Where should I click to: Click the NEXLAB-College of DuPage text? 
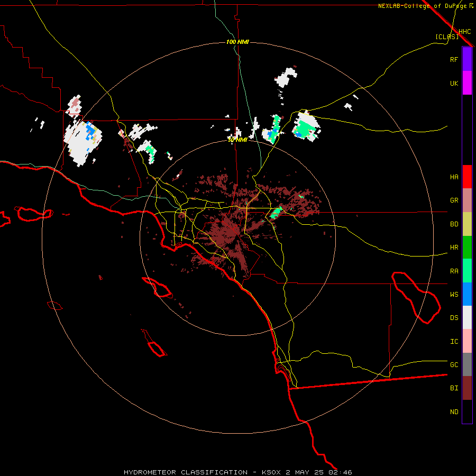point(423,6)
